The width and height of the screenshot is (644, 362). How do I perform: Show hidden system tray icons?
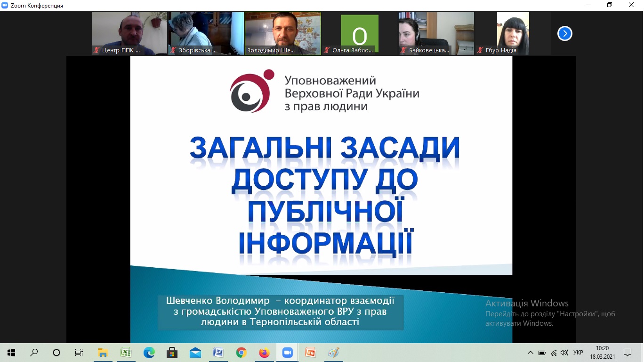tap(531, 353)
